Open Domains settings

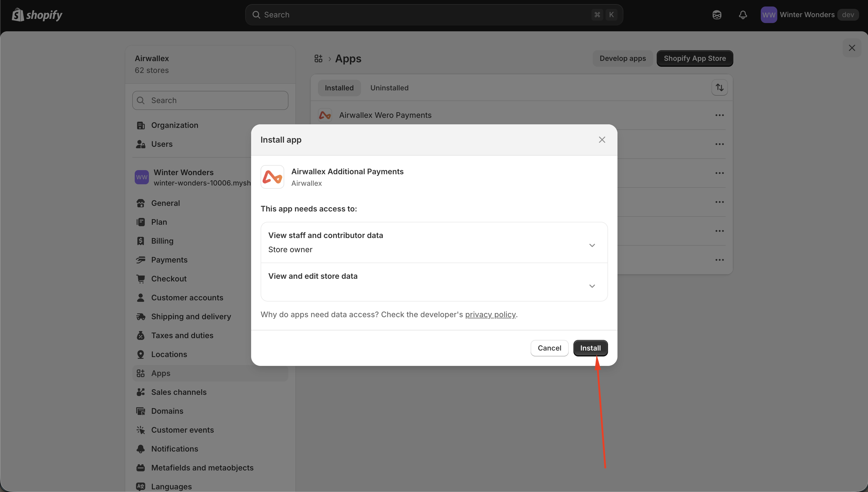coord(210,411)
